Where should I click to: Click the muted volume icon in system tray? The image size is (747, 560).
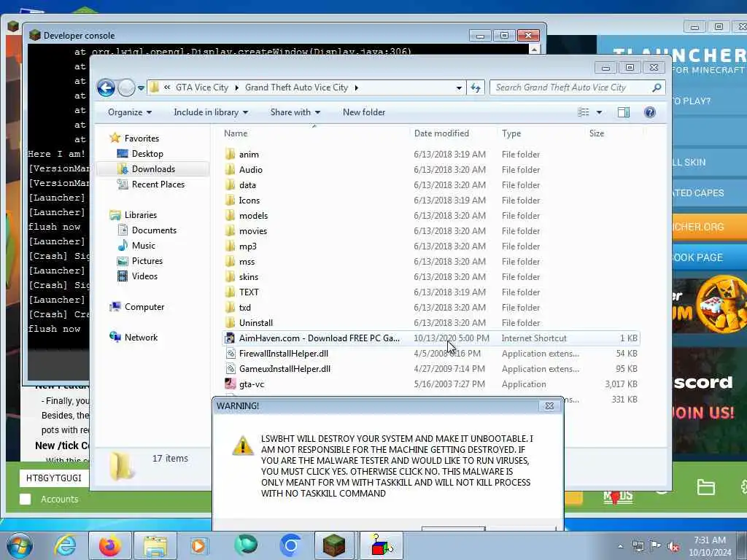(x=673, y=547)
